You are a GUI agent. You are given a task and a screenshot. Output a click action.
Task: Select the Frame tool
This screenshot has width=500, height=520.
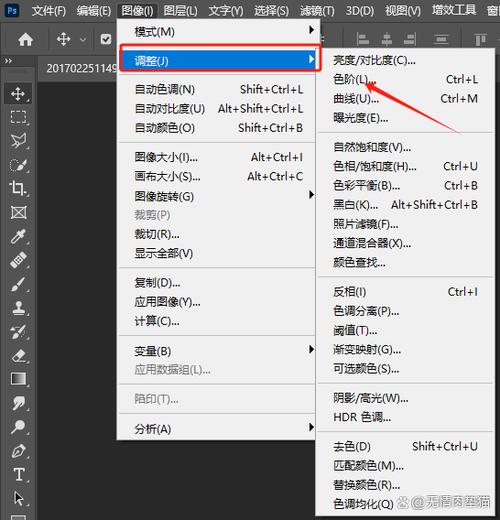pyautogui.click(x=18, y=212)
